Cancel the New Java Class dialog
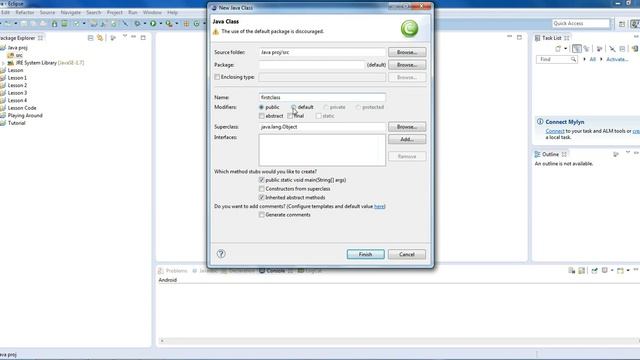The height and width of the screenshot is (360, 640). tap(407, 254)
